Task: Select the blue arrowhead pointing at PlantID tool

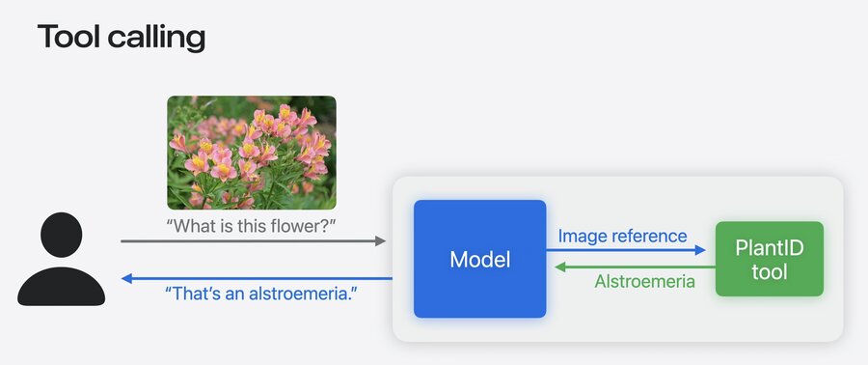Action: (700, 250)
